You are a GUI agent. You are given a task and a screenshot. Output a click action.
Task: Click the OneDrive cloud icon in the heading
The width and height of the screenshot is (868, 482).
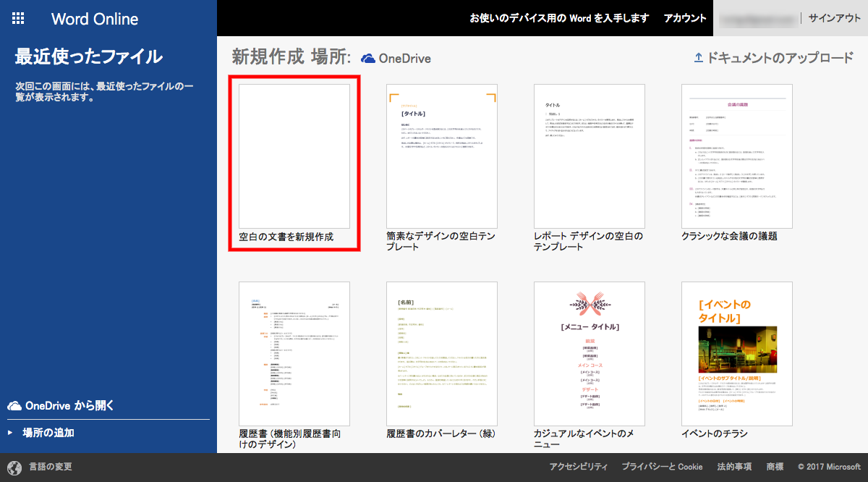(x=368, y=58)
